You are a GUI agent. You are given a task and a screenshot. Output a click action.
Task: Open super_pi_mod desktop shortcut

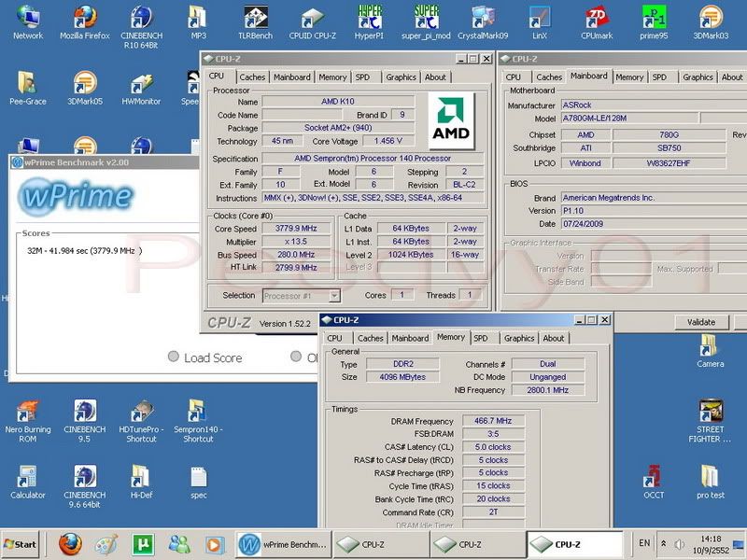(x=426, y=21)
